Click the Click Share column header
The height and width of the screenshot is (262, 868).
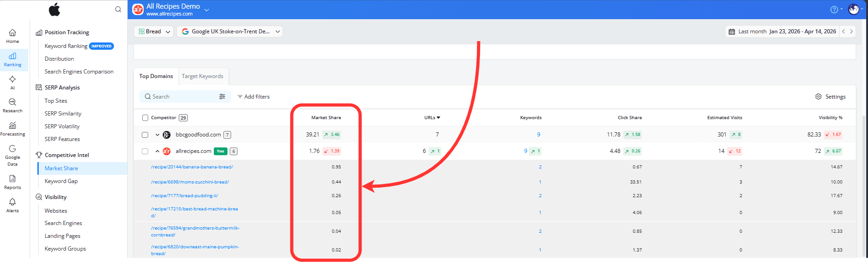[x=630, y=118]
